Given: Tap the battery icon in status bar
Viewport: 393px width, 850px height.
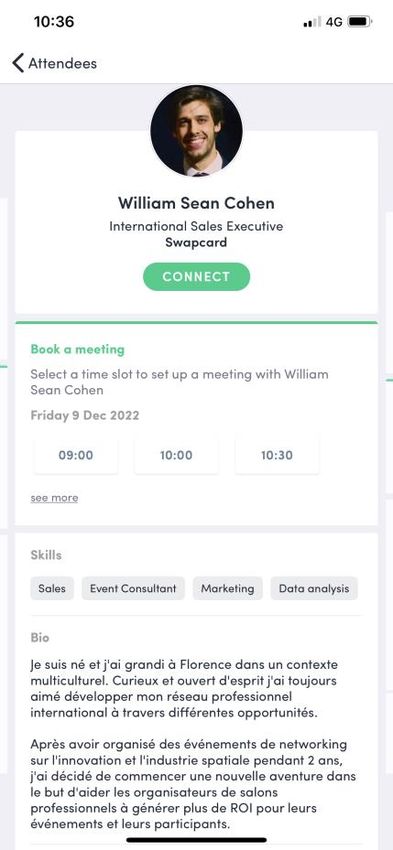Looking at the screenshot, I should tap(359, 22).
